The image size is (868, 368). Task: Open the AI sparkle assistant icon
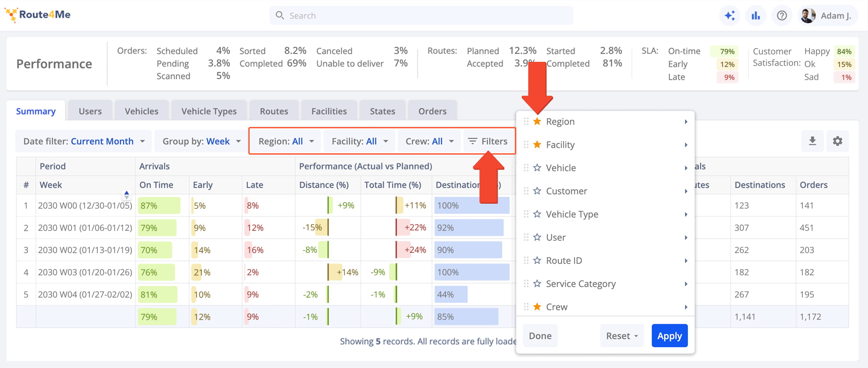tap(730, 16)
